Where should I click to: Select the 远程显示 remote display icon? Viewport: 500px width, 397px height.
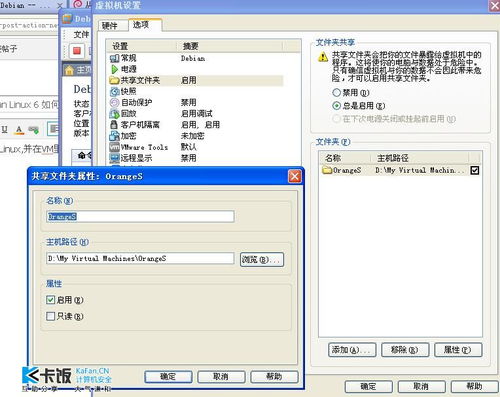pyautogui.click(x=114, y=158)
